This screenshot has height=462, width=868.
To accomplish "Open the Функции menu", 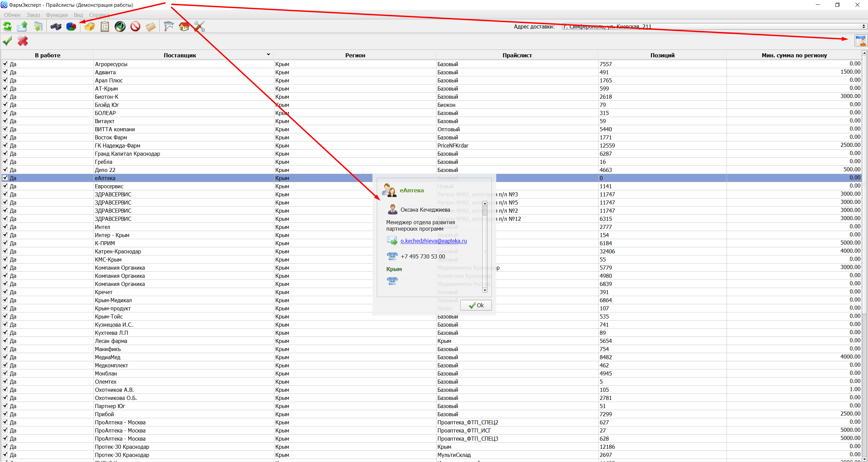I will [x=57, y=15].
